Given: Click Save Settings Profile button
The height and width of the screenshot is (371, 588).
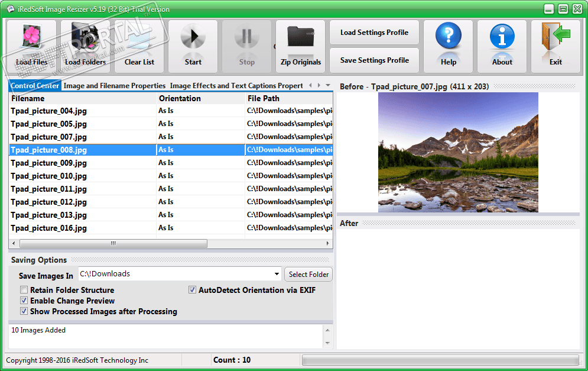Looking at the screenshot, I should click(x=374, y=60).
